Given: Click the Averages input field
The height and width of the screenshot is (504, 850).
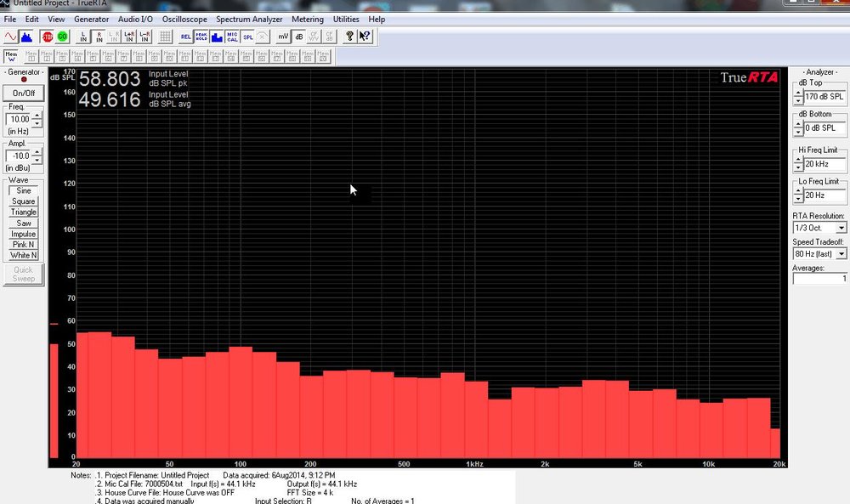Looking at the screenshot, I should point(819,279).
